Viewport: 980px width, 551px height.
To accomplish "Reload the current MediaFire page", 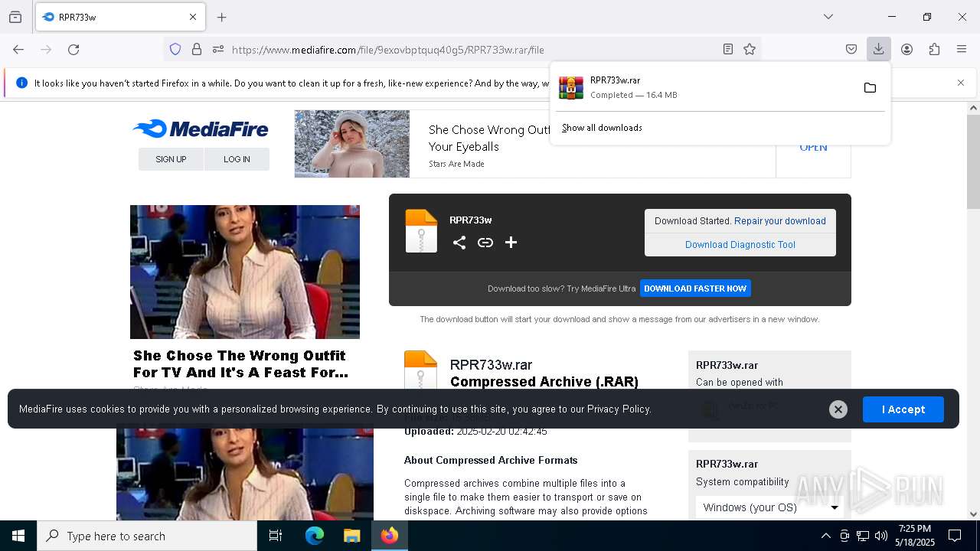I will click(73, 49).
